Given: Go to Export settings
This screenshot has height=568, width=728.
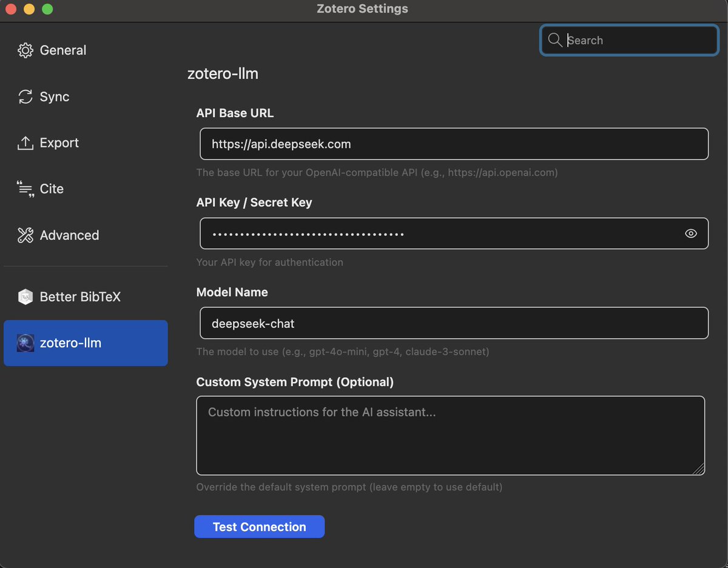Looking at the screenshot, I should (x=86, y=143).
